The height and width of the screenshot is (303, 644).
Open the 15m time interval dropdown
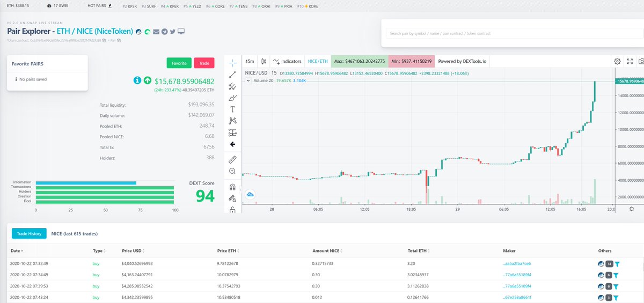tap(250, 62)
